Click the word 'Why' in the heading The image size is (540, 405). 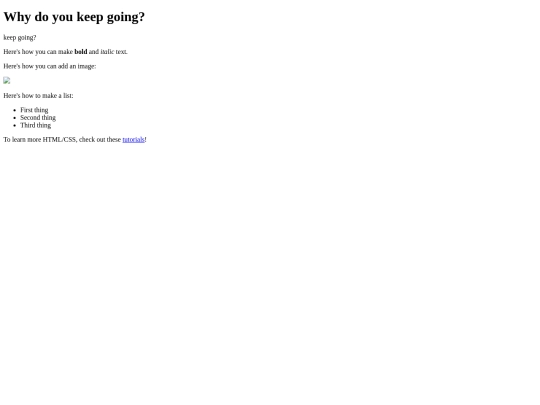[17, 17]
